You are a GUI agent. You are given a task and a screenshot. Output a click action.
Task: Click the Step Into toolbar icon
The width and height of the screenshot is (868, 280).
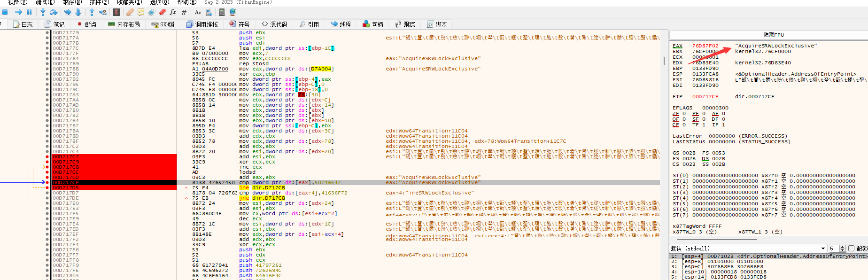(x=43, y=12)
